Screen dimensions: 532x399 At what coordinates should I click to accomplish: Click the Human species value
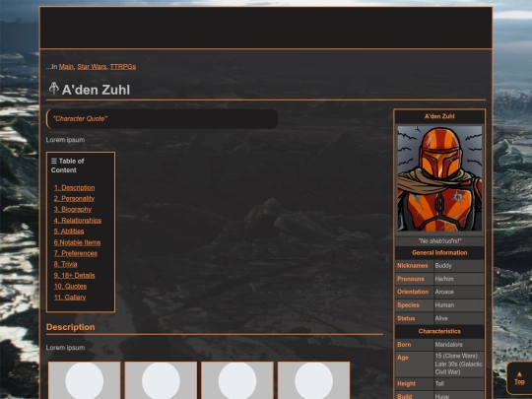click(444, 305)
